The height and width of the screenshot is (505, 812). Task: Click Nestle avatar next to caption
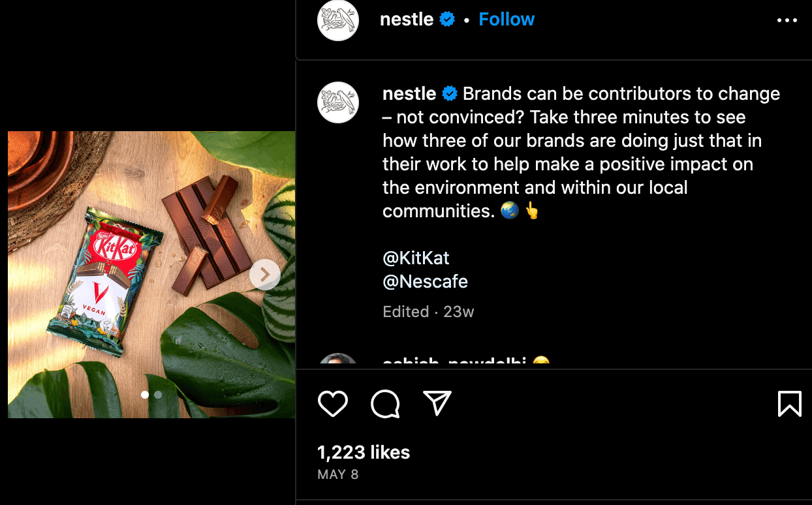coord(338,102)
